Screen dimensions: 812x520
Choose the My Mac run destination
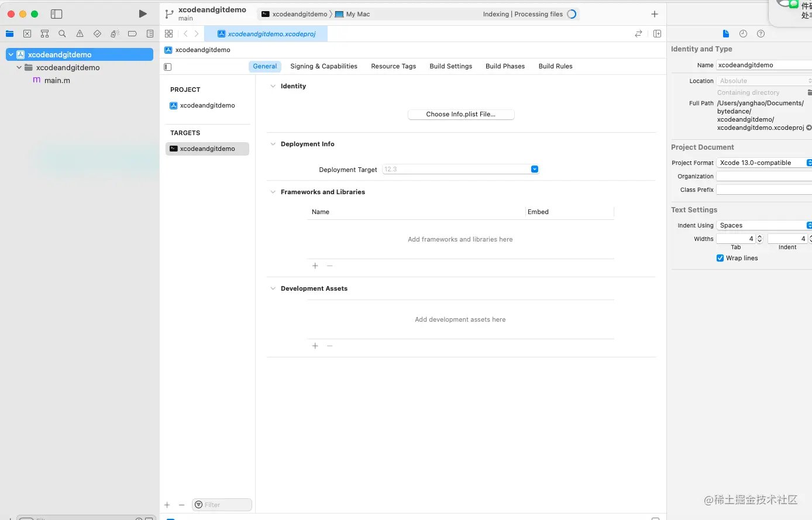point(353,14)
